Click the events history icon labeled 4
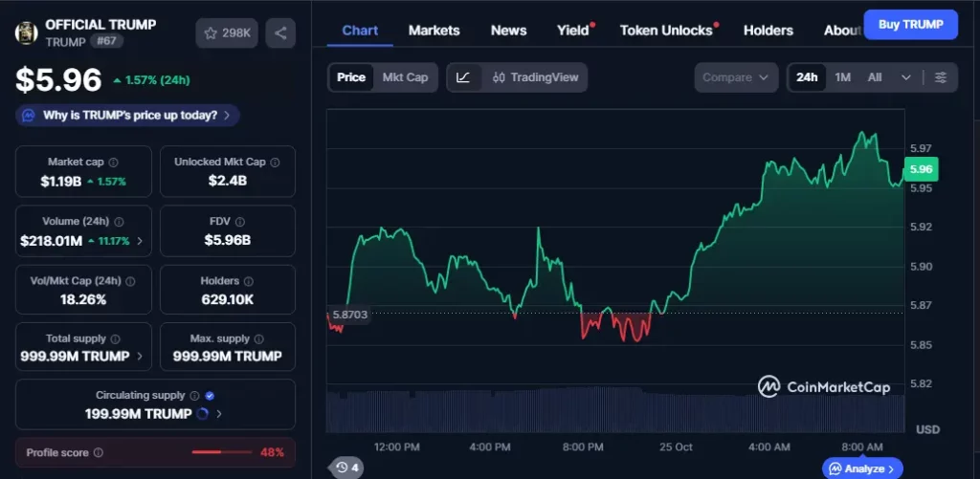This screenshot has width=980, height=479. coord(346,468)
